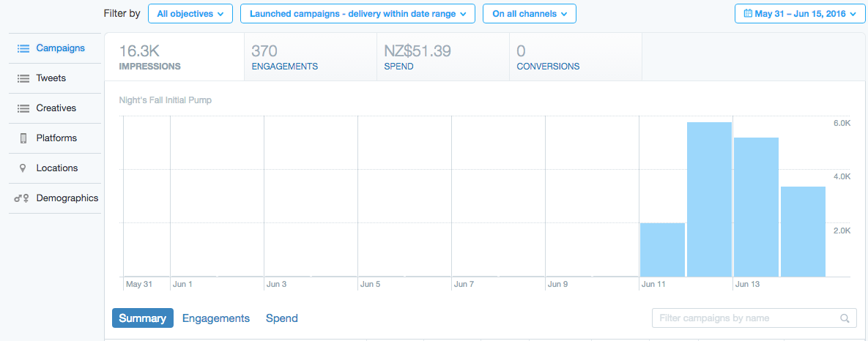Open the On all channels dropdown

530,14
